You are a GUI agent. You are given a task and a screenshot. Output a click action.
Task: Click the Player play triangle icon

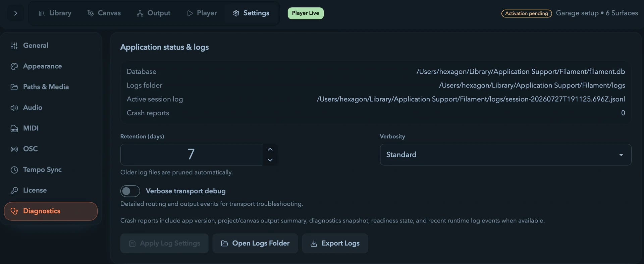point(190,13)
